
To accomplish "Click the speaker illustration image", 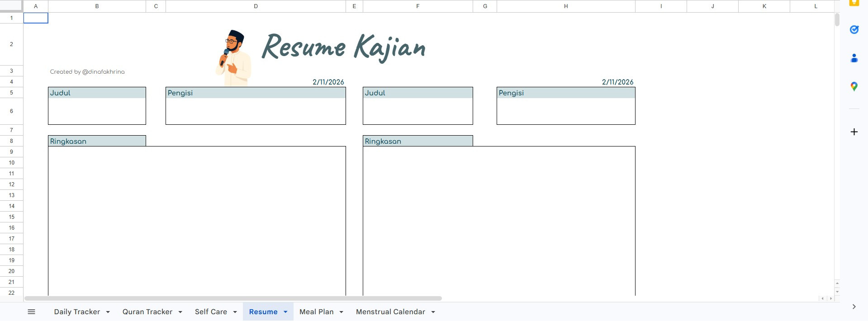I will pos(233,58).
